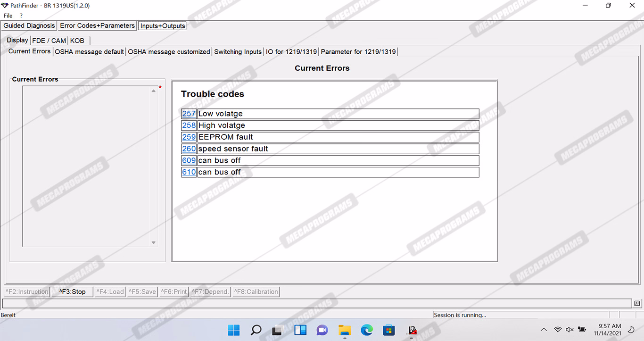Switch to Error Codes+Parameters tab

tap(97, 25)
